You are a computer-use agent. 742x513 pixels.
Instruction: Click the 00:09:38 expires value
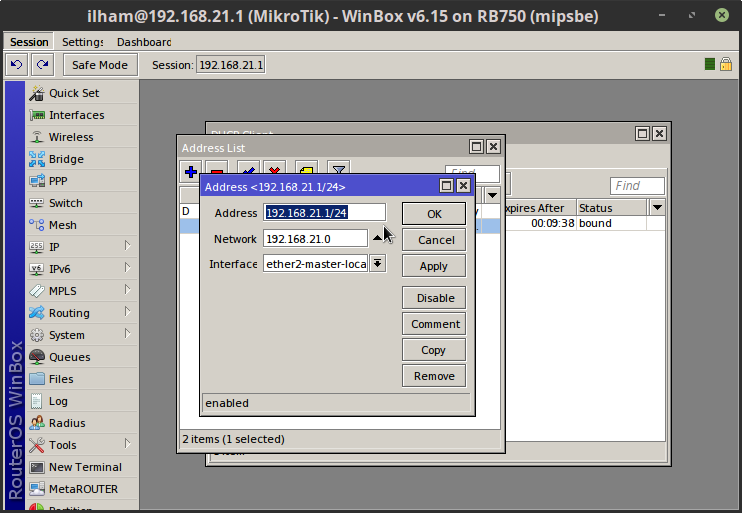553,223
